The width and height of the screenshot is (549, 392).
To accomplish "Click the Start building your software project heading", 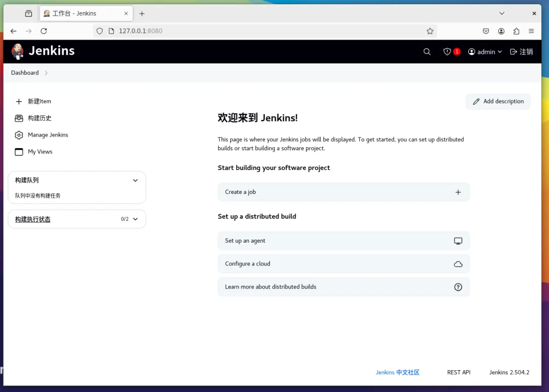I will tap(274, 168).
